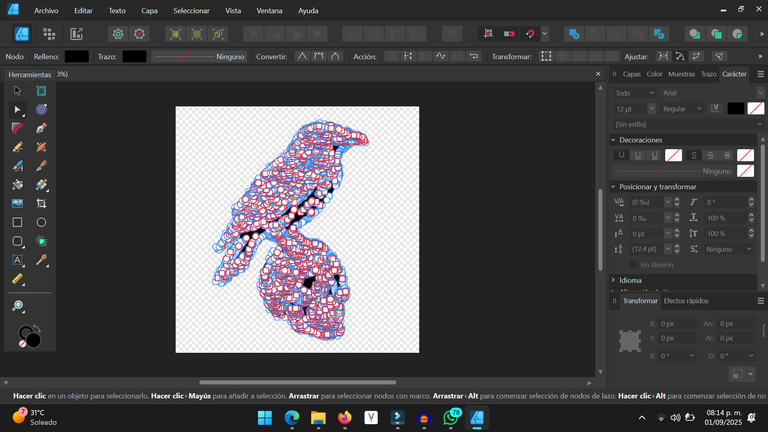
Task: Select the Rounded Rectangle tool
Action: 17,241
